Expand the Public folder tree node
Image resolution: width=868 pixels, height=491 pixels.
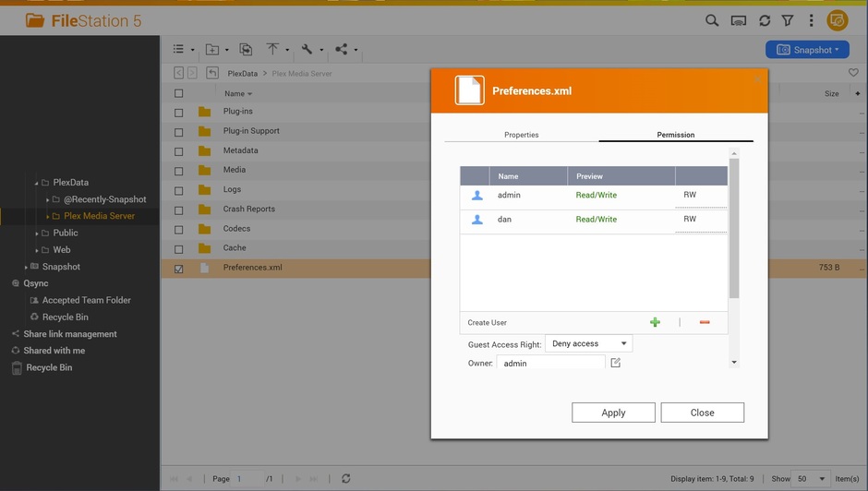tap(37, 234)
